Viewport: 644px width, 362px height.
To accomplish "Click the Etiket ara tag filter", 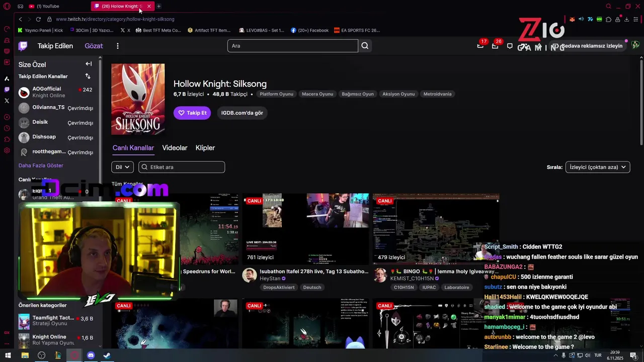I will [182, 167].
